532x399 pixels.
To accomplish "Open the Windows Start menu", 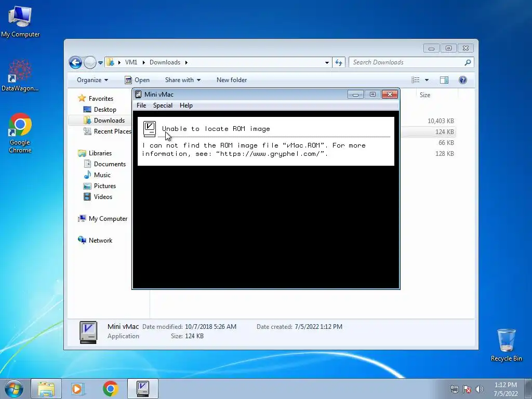I will point(14,389).
